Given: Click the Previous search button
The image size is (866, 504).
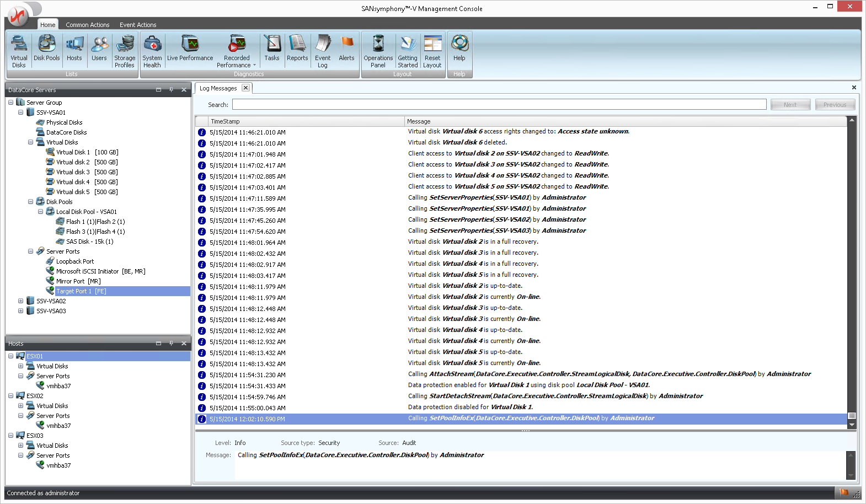Looking at the screenshot, I should coord(835,105).
